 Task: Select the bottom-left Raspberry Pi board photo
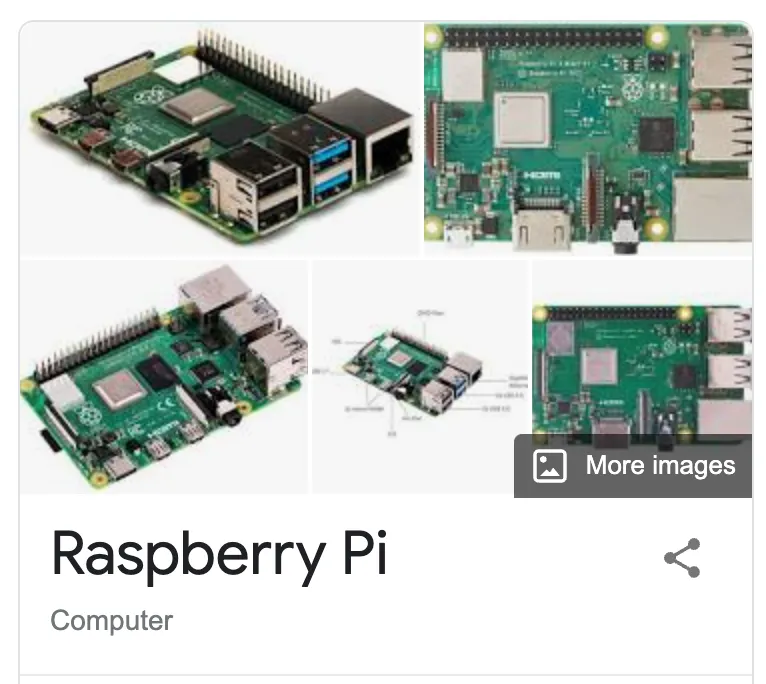tap(164, 377)
